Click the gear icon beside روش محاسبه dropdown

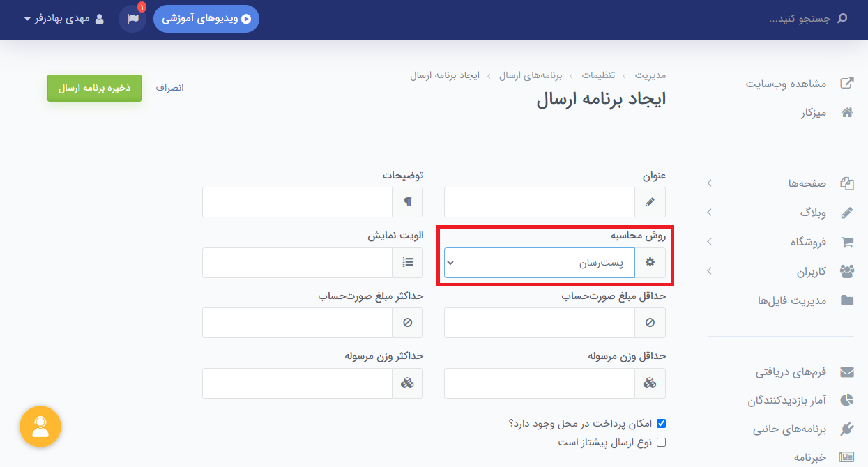(x=650, y=263)
